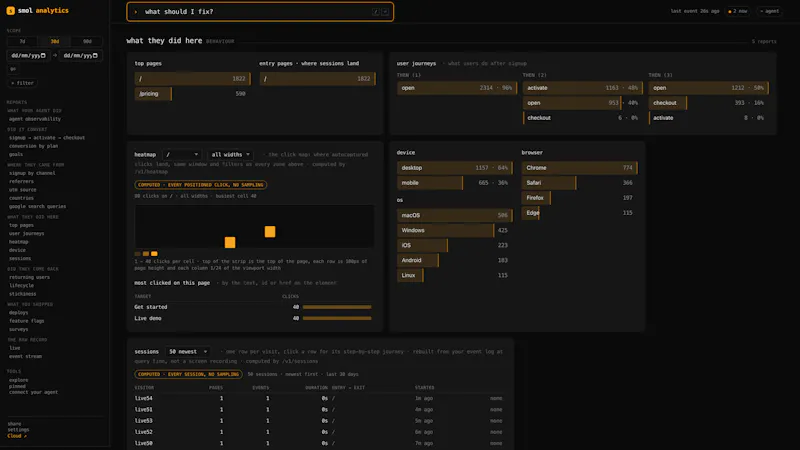Click the Get started row in most clicked
This screenshot has width=800, height=450.
click(253, 307)
